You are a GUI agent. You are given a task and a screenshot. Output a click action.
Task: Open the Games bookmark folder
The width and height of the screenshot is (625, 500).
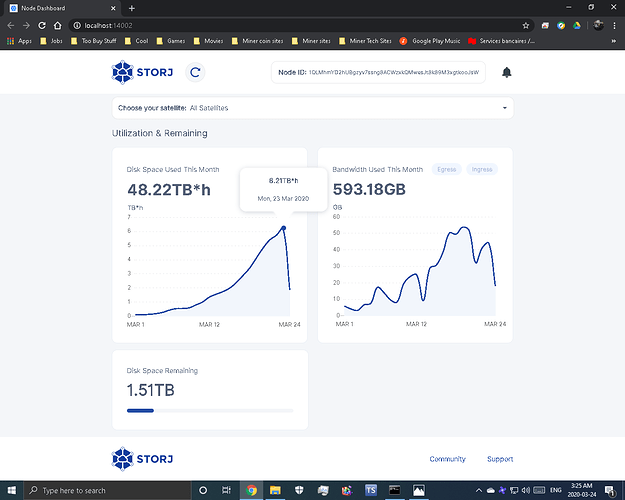(173, 40)
